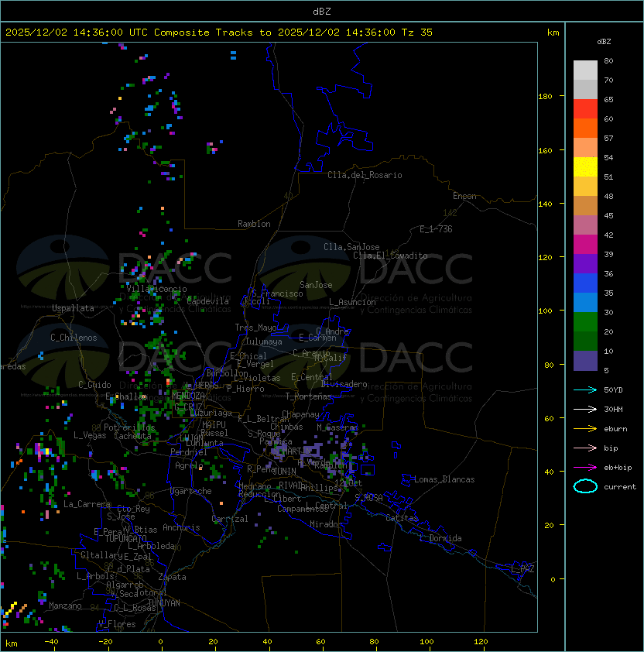644x652 pixels.
Task: Click the SanJose map label
Action: 316,285
